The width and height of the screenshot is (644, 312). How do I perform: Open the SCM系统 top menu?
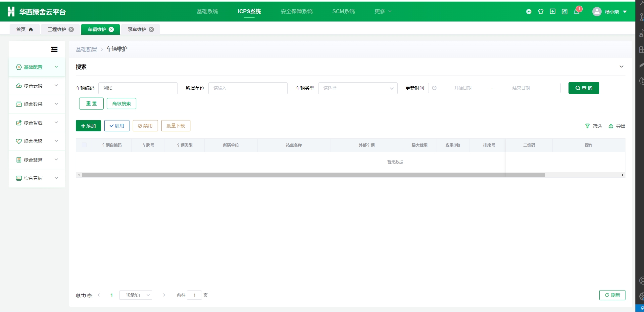click(343, 11)
